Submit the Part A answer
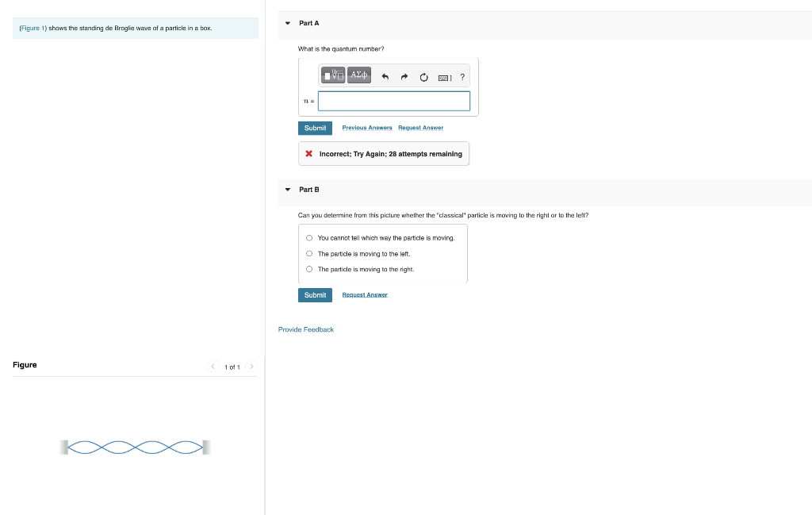The width and height of the screenshot is (812, 515). [x=315, y=128]
